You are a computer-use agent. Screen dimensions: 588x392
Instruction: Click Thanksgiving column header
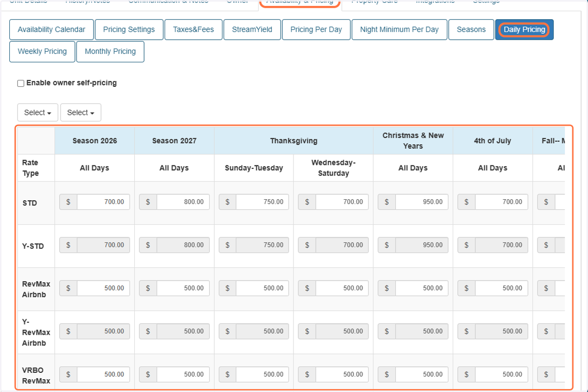click(x=294, y=141)
